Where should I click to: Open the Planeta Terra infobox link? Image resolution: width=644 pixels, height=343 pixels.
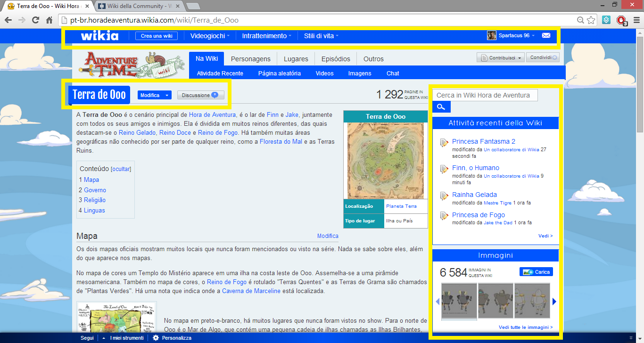[401, 206]
